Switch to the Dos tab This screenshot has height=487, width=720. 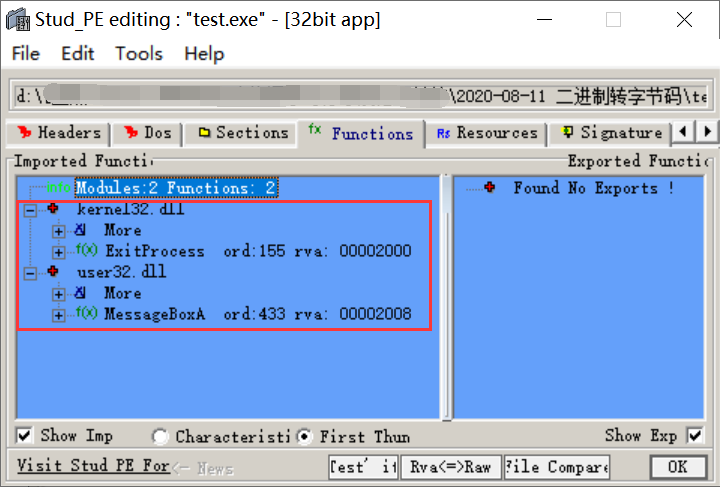point(147,133)
